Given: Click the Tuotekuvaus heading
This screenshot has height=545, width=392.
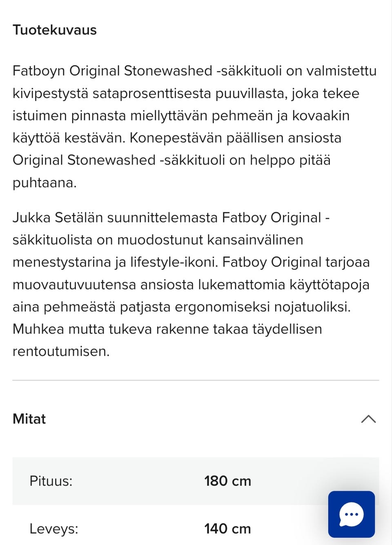Looking at the screenshot, I should point(55,29).
